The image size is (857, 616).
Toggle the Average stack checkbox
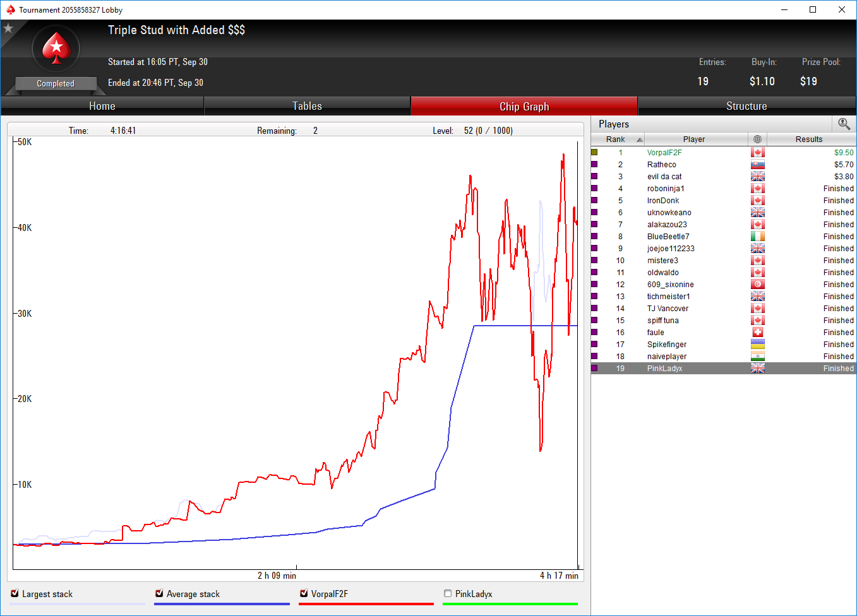point(159,593)
